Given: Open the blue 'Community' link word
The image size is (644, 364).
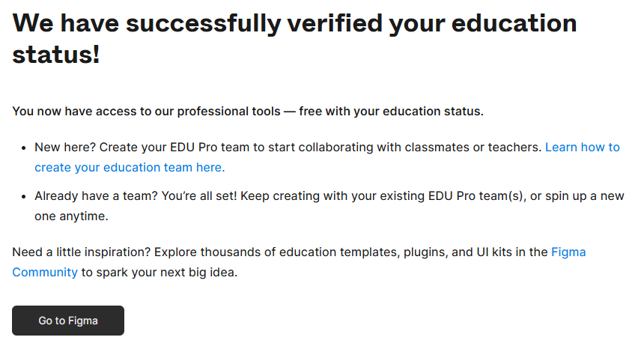Looking at the screenshot, I should pos(45,272).
